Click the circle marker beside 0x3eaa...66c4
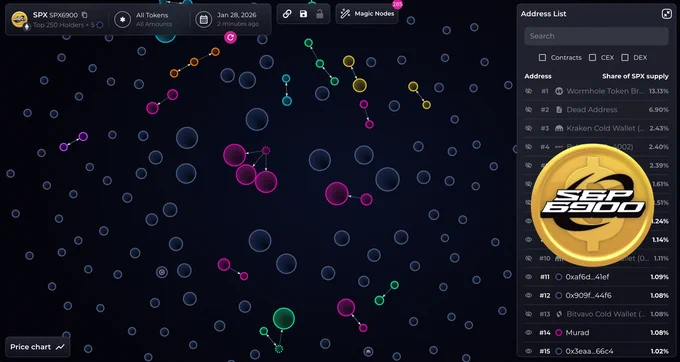 pos(559,351)
